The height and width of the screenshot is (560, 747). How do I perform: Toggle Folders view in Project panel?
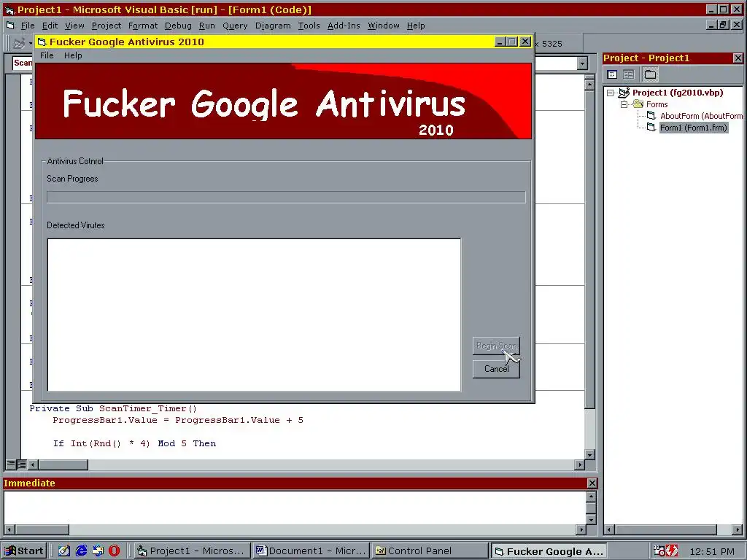point(650,74)
